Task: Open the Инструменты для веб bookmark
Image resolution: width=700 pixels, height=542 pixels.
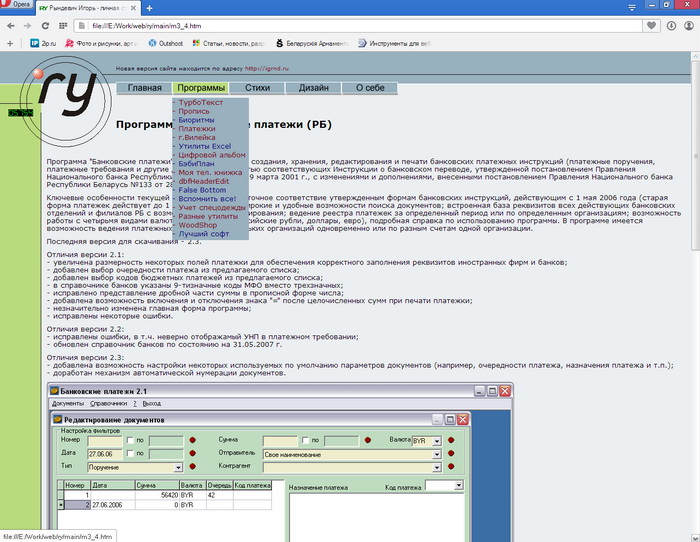Action: click(394, 43)
